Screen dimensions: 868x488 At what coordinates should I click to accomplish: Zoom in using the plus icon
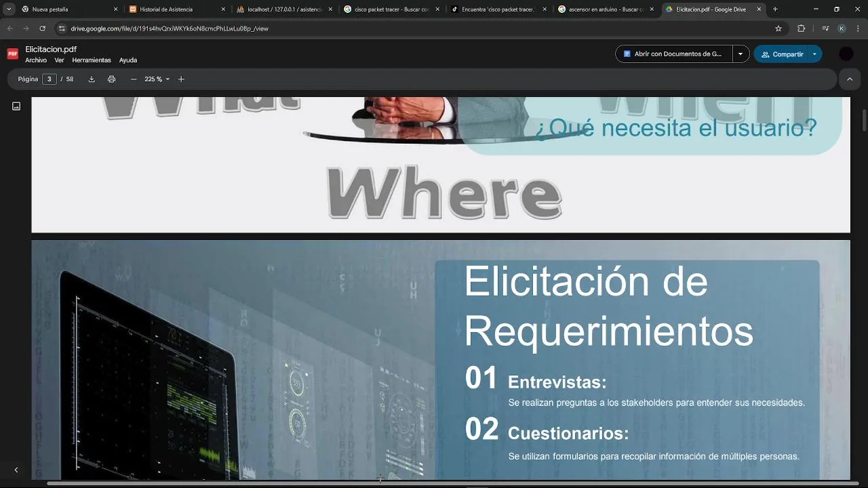point(181,79)
